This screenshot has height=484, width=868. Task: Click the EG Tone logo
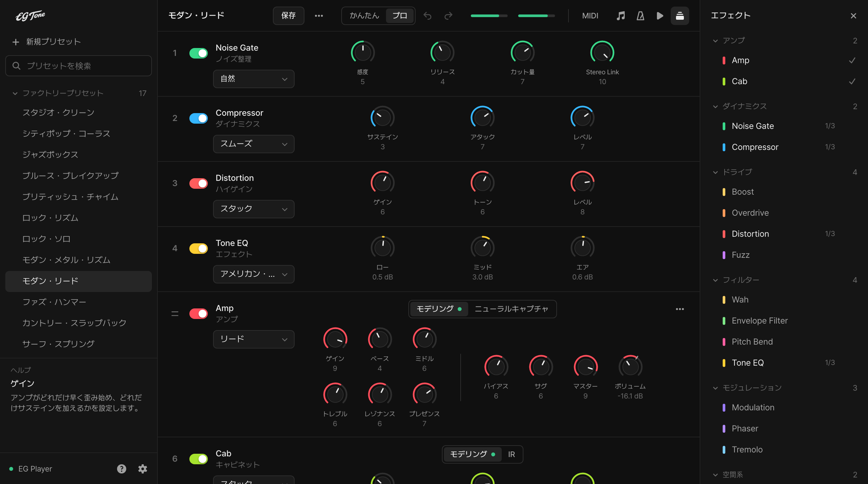(30, 15)
